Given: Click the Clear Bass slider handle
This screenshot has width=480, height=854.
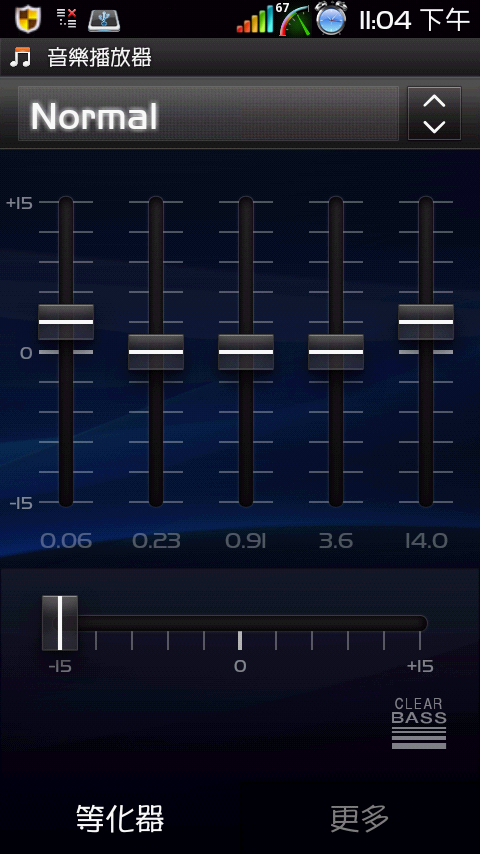Looking at the screenshot, I should [x=60, y=623].
